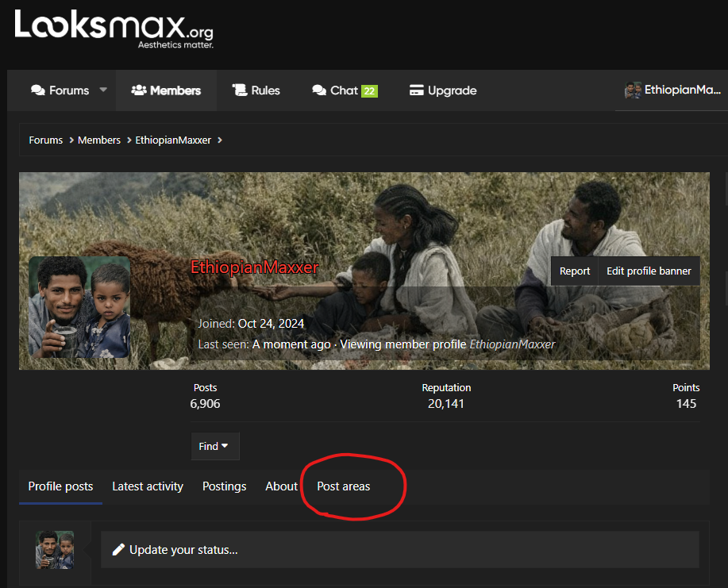This screenshot has height=588, width=728.
Task: Click the Members breadcrumb link
Action: (x=99, y=140)
